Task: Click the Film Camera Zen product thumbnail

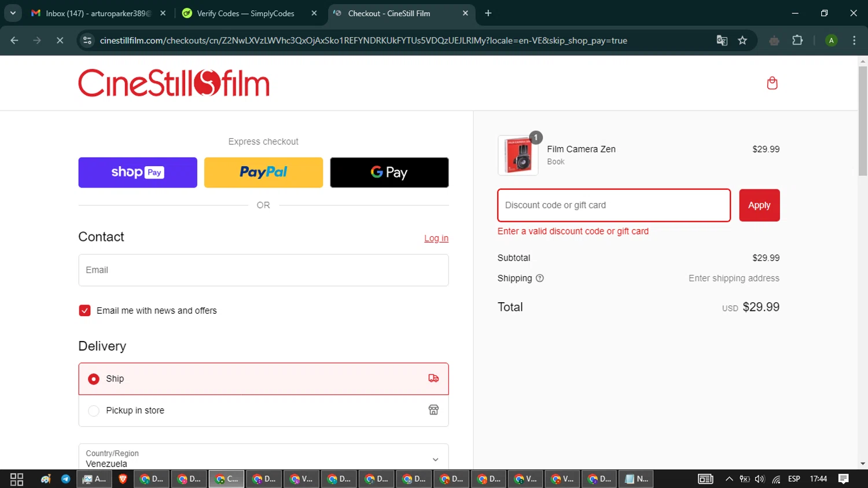Action: click(x=518, y=155)
